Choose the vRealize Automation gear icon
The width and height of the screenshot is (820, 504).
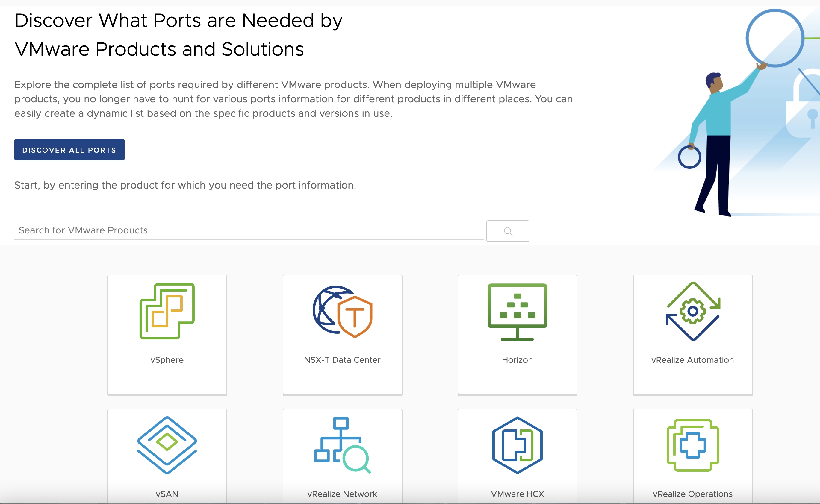pos(693,311)
